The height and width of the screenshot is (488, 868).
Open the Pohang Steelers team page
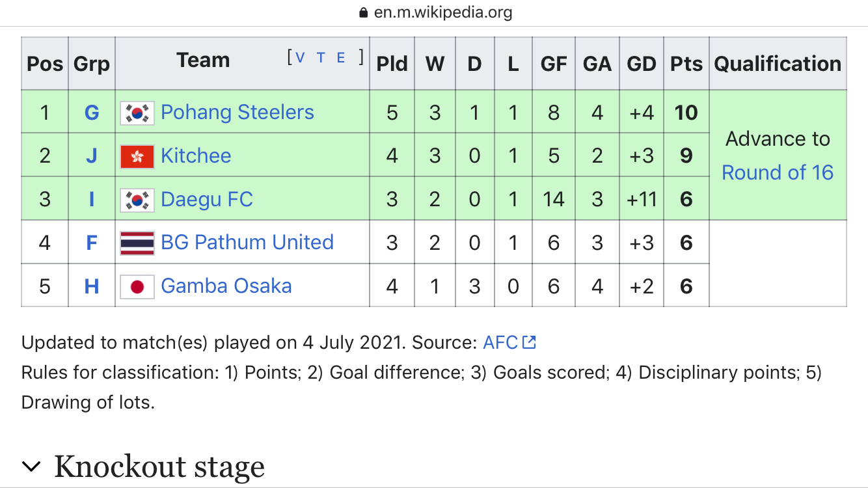pos(237,113)
